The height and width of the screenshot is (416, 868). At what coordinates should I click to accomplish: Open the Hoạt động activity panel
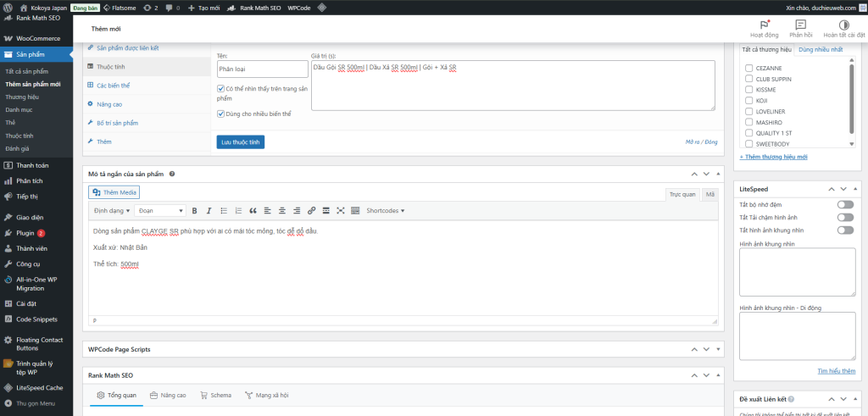click(765, 29)
